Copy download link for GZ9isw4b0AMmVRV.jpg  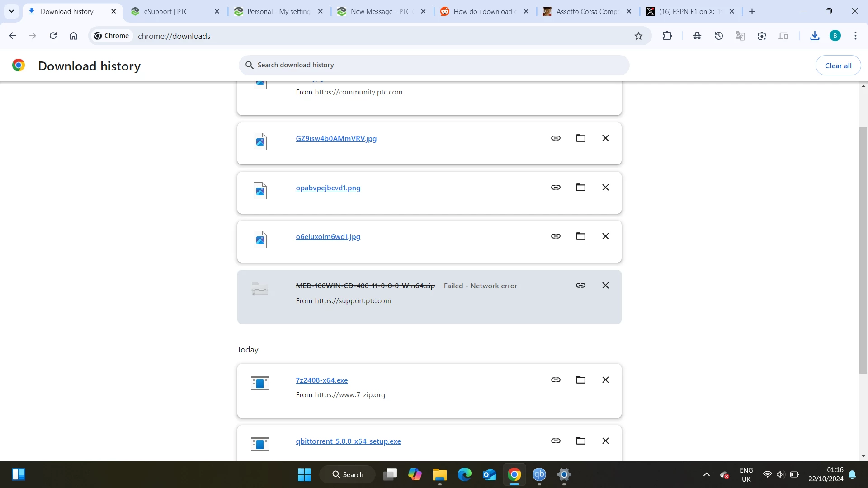point(556,138)
